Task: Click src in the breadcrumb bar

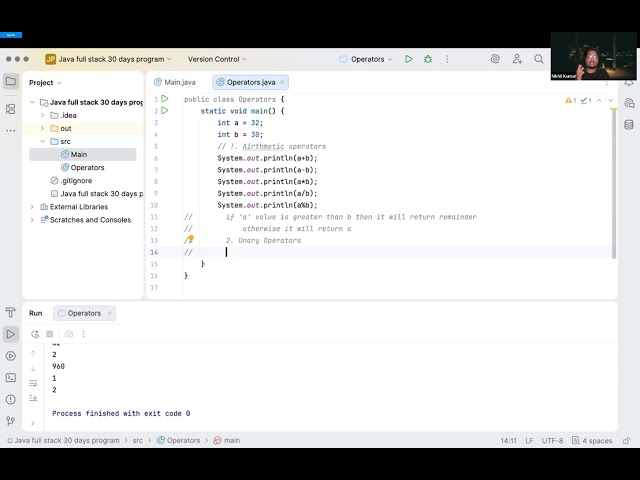Action: click(138, 440)
